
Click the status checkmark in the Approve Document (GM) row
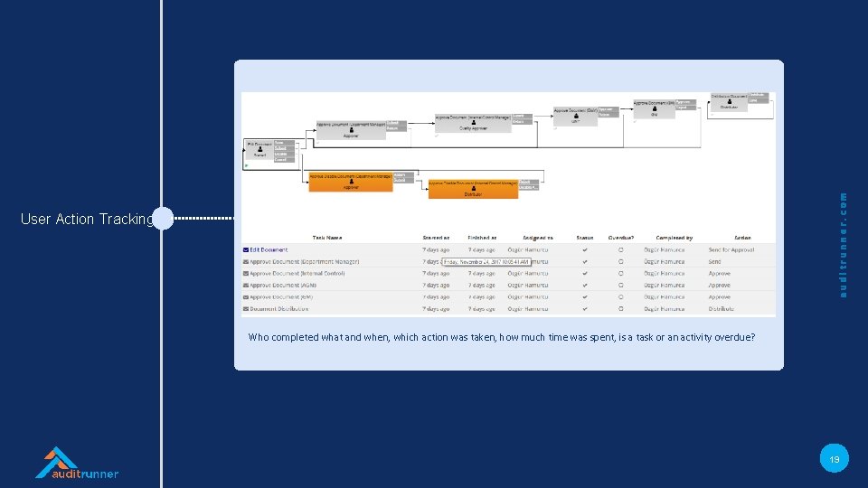(x=585, y=297)
